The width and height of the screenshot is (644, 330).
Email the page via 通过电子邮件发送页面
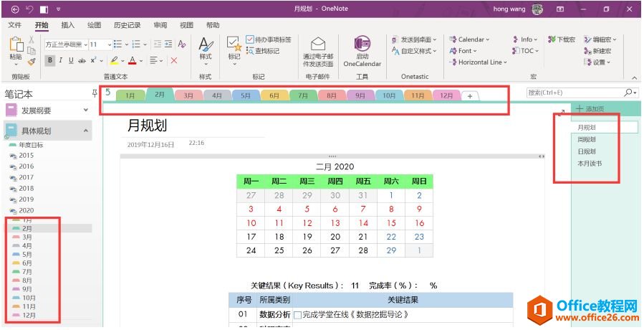pyautogui.click(x=318, y=52)
